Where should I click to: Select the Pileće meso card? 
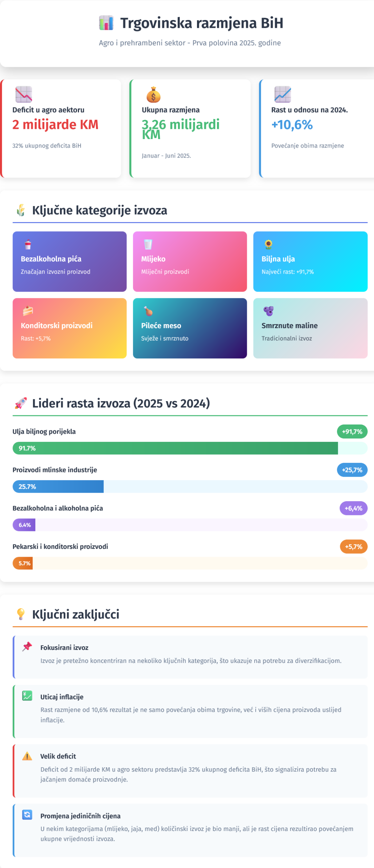190,328
